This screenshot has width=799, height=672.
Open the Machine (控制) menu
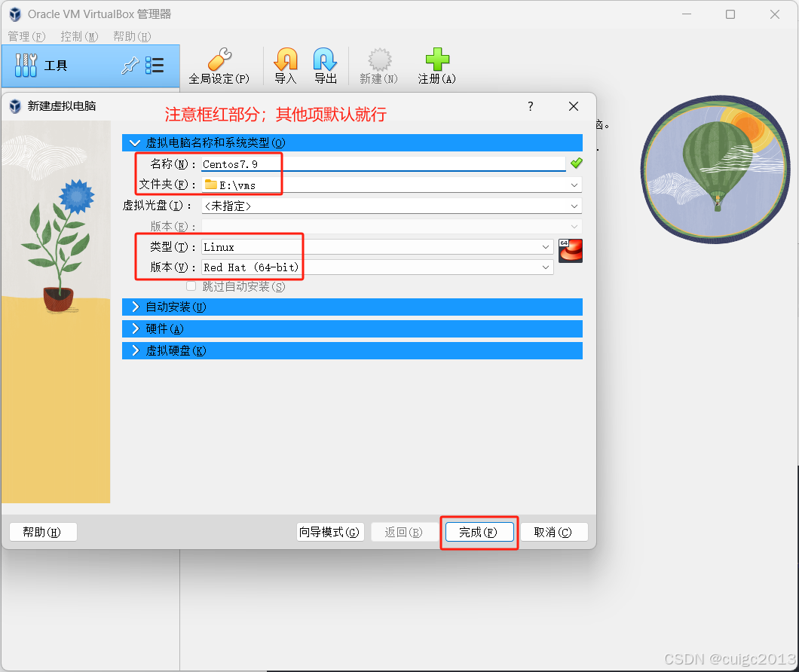pyautogui.click(x=79, y=37)
